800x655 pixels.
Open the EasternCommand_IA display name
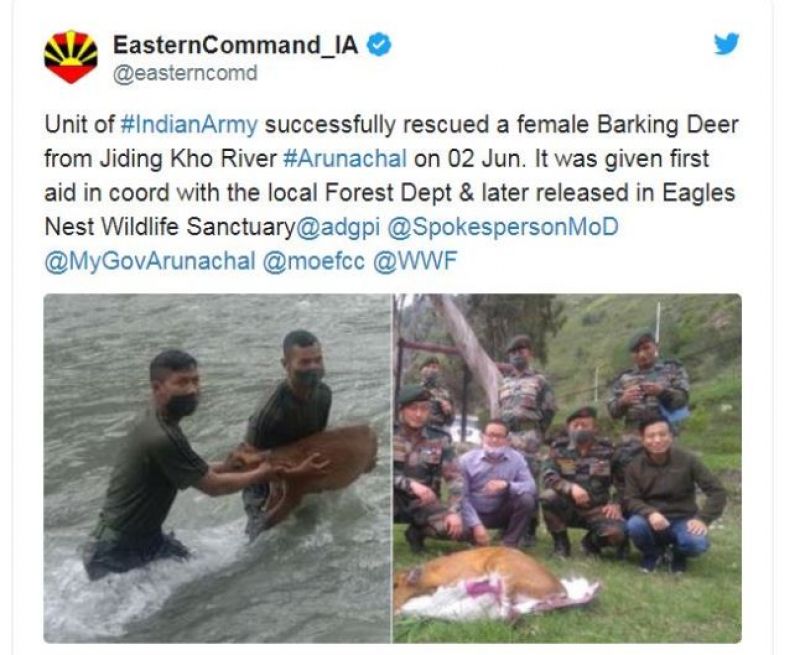(235, 45)
